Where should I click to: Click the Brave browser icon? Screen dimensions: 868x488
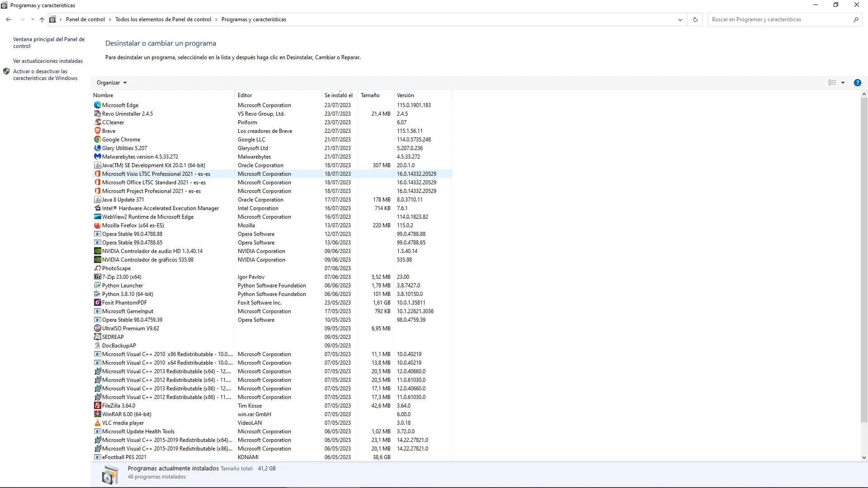[x=97, y=131]
